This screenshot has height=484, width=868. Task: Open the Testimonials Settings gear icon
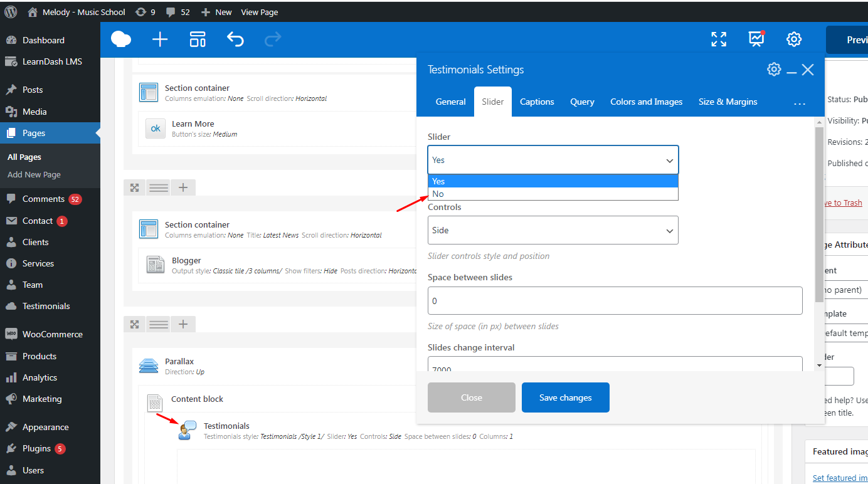[x=774, y=70]
